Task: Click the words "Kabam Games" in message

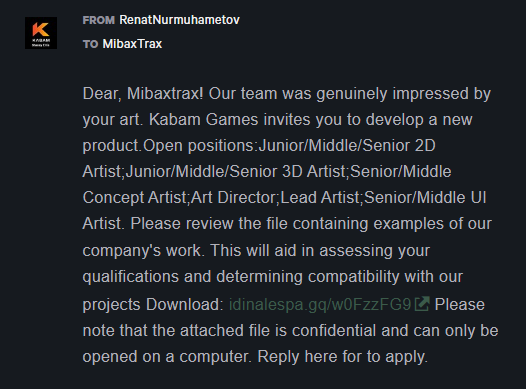Action: [204, 119]
